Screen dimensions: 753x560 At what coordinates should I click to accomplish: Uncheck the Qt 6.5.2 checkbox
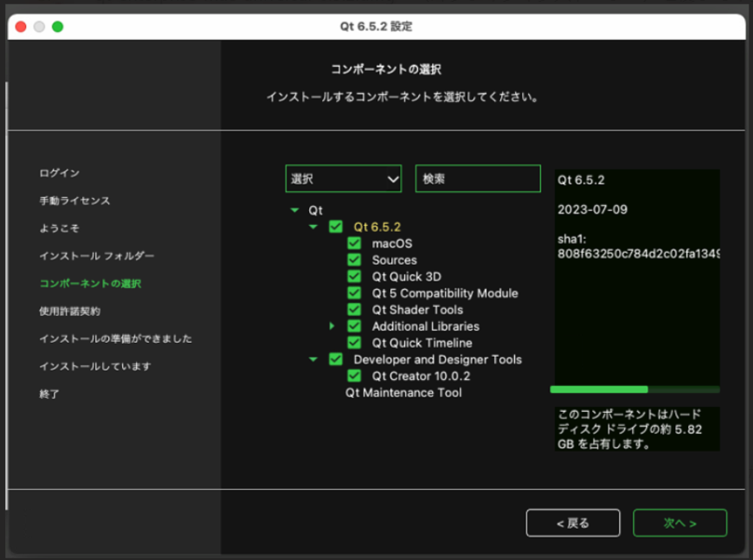click(x=336, y=227)
